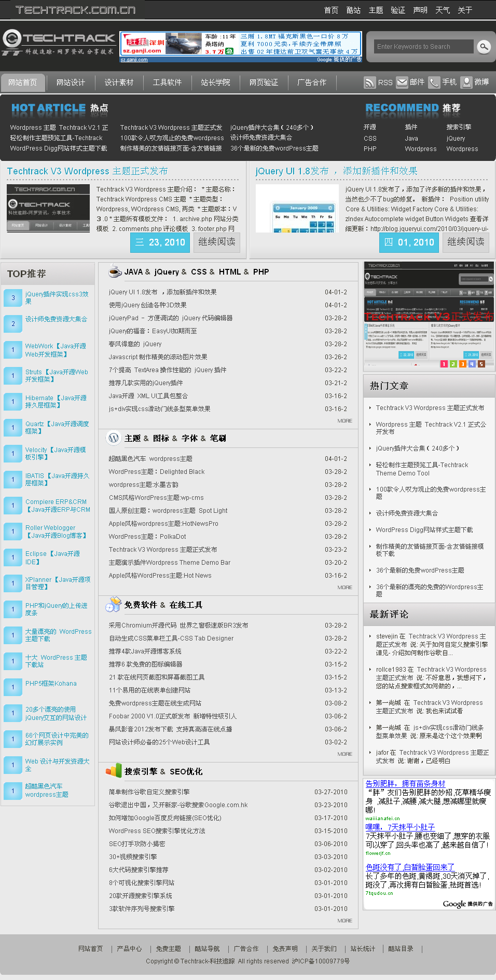This screenshot has height=980, width=496.
Task: Click the number badge beside PHP5框架Kohana
Action: 13,687
